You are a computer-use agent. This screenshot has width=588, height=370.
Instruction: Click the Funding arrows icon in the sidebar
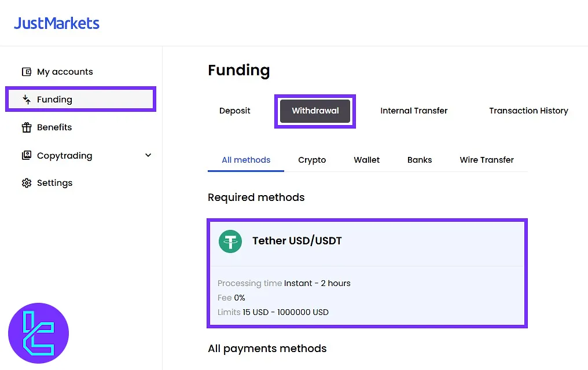pyautogui.click(x=27, y=100)
